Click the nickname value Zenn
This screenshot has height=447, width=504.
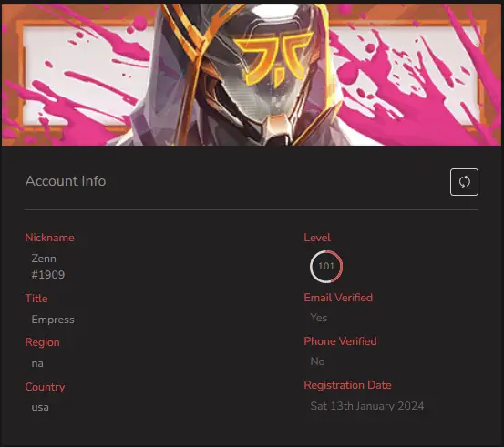click(44, 259)
